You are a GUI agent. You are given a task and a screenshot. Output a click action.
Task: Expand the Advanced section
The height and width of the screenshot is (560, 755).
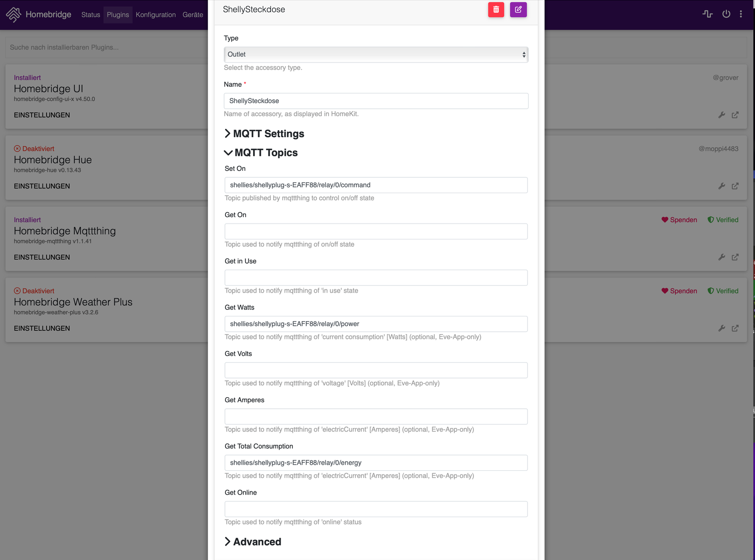click(253, 542)
